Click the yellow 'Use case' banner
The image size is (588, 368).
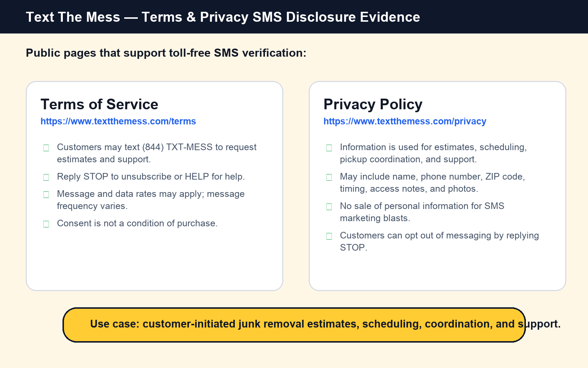coord(294,325)
